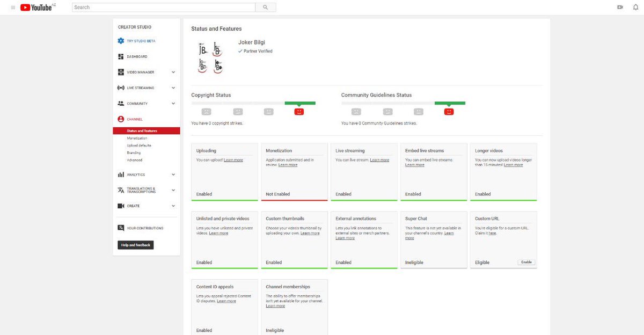The width and height of the screenshot is (644, 335).
Task: Click the 'You have 0 copyright strikes.' text
Action: [217, 123]
